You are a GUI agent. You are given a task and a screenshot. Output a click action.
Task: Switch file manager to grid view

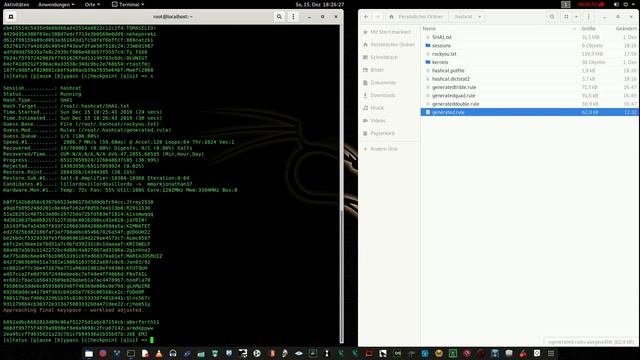tap(566, 17)
